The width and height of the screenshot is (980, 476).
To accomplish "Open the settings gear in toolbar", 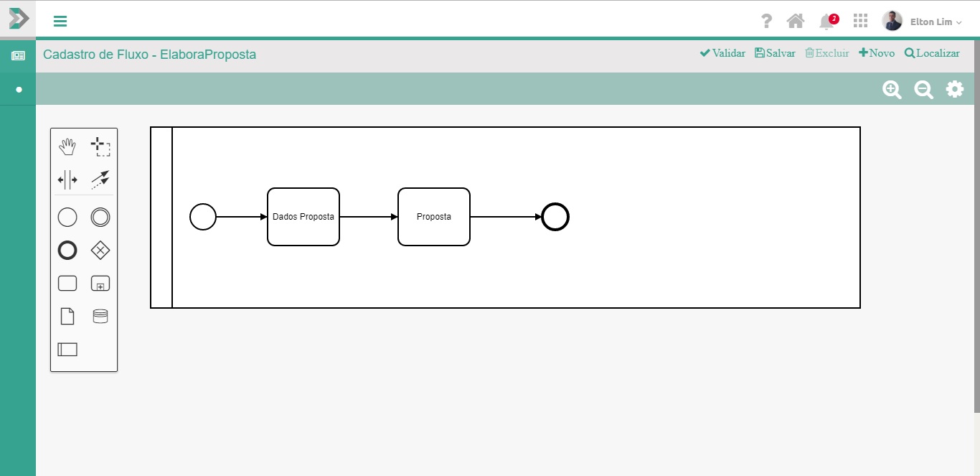I will point(955,90).
